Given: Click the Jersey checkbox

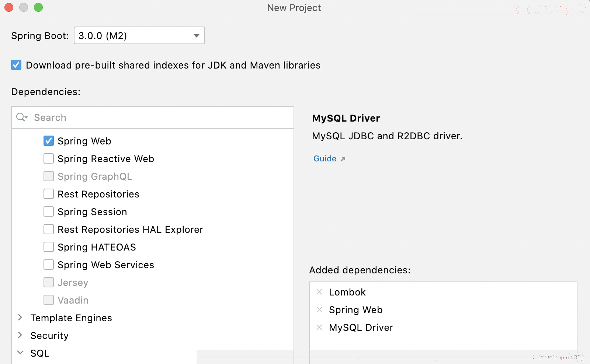Looking at the screenshot, I should point(49,282).
